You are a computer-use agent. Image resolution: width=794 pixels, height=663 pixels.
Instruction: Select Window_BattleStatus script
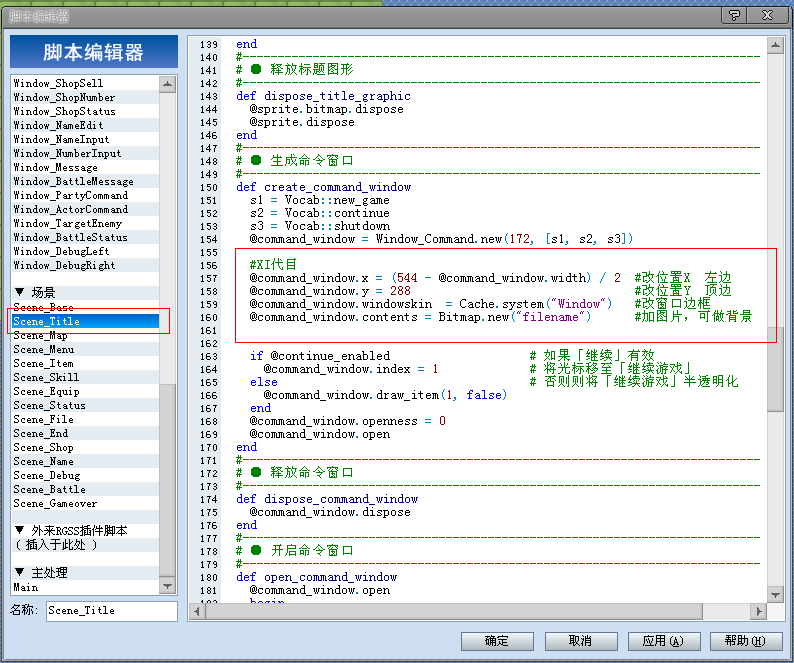(x=85, y=238)
